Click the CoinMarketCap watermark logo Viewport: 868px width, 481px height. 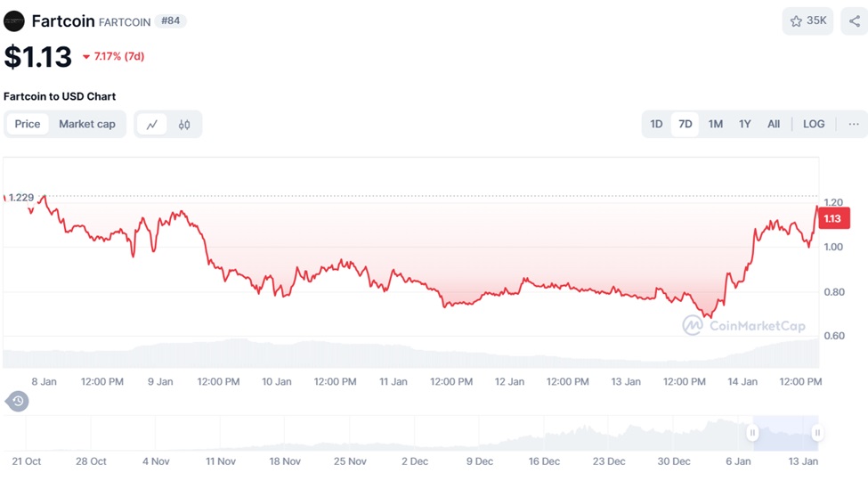[x=743, y=326]
